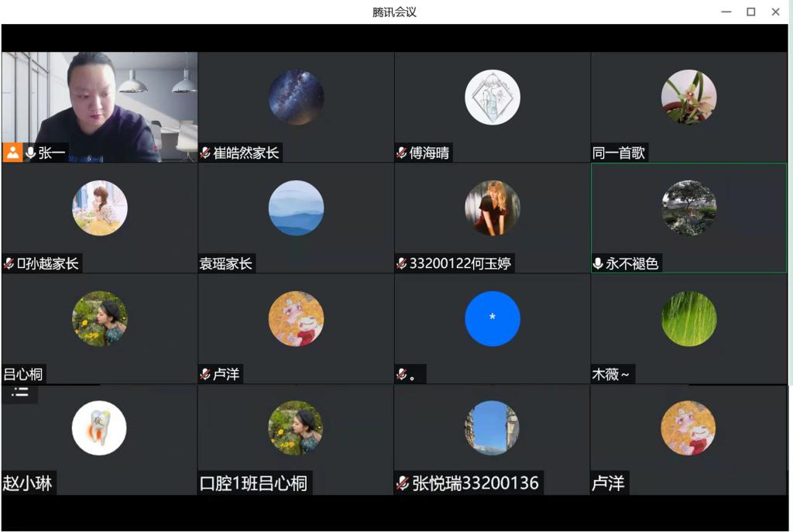Click the name label 吕心桐 in third row
The height and width of the screenshot is (532, 793).
22,374
